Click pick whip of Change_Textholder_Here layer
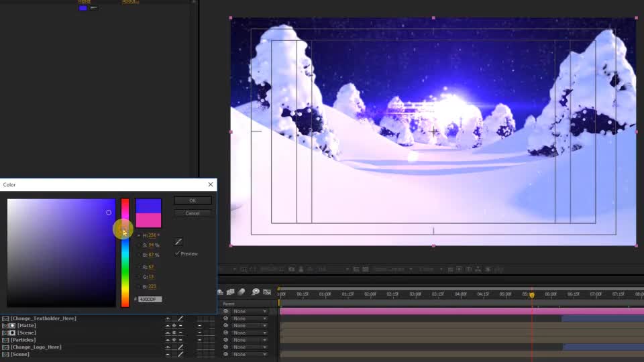 tap(225, 318)
